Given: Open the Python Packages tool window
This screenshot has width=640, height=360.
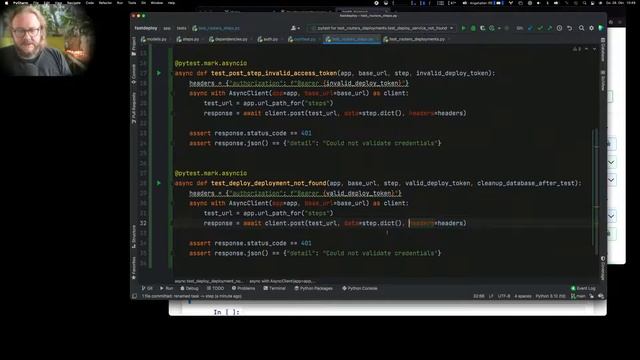Looking at the screenshot, I should [x=313, y=288].
